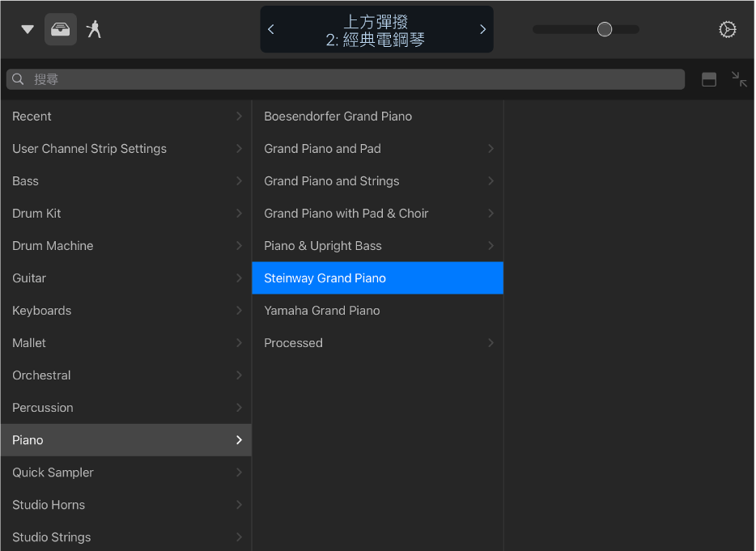756x551 pixels.
Task: Select the Guitar category
Action: [x=126, y=278]
